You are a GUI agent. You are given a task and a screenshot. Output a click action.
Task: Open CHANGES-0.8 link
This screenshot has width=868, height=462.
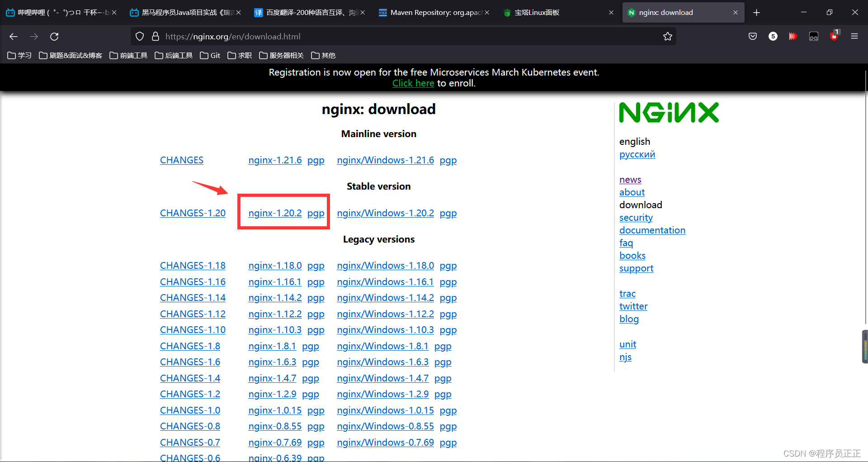pos(190,426)
